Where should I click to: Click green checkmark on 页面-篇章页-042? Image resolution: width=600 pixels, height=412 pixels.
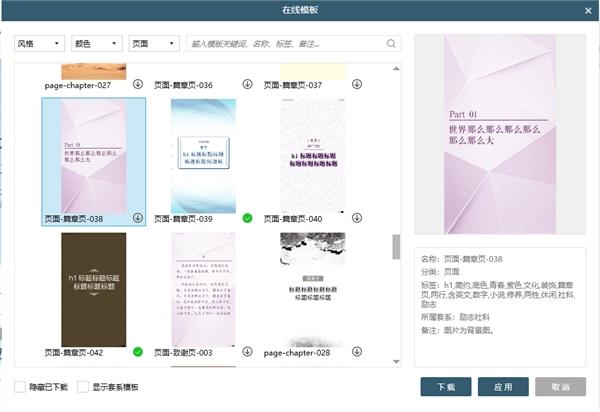click(138, 352)
